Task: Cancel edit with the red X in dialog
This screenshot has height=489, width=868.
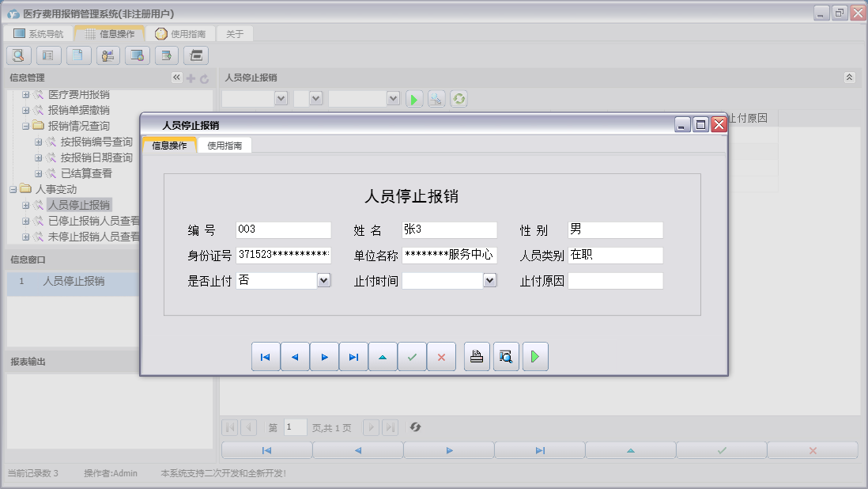Action: [x=441, y=357]
